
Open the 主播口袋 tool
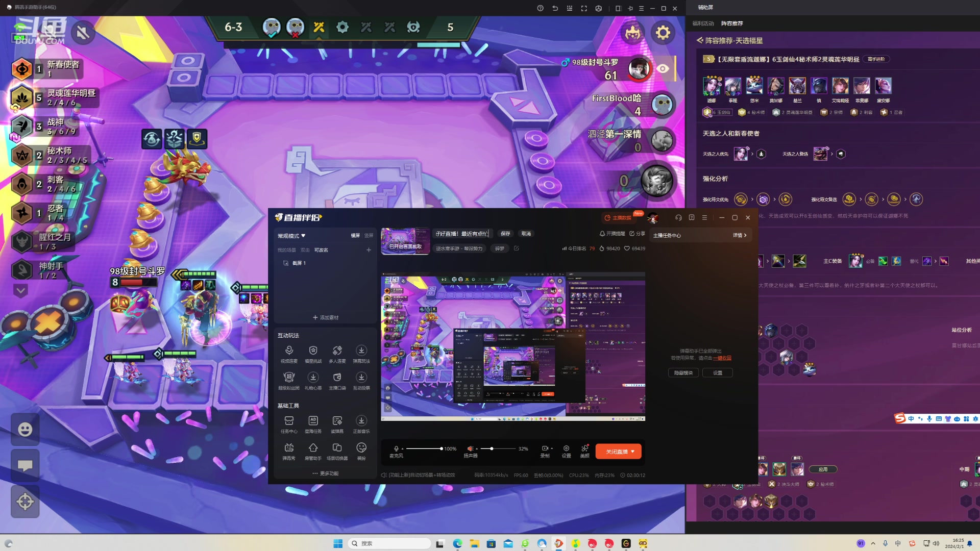337,381
